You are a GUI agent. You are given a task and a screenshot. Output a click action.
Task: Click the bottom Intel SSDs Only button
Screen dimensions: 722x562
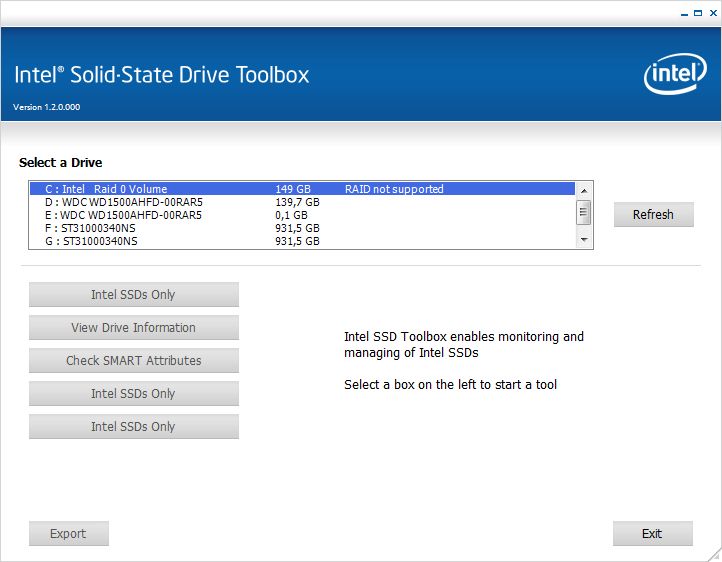click(x=134, y=427)
